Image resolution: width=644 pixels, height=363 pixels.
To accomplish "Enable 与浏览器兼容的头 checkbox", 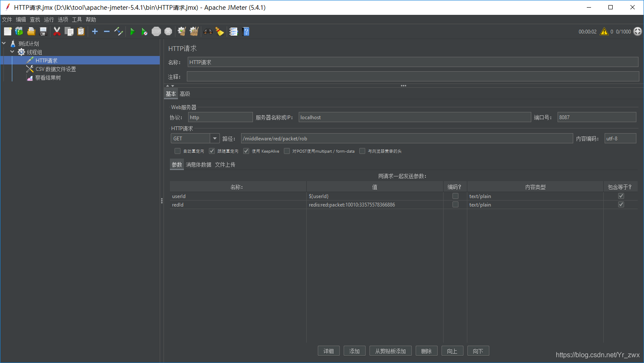I will (362, 151).
